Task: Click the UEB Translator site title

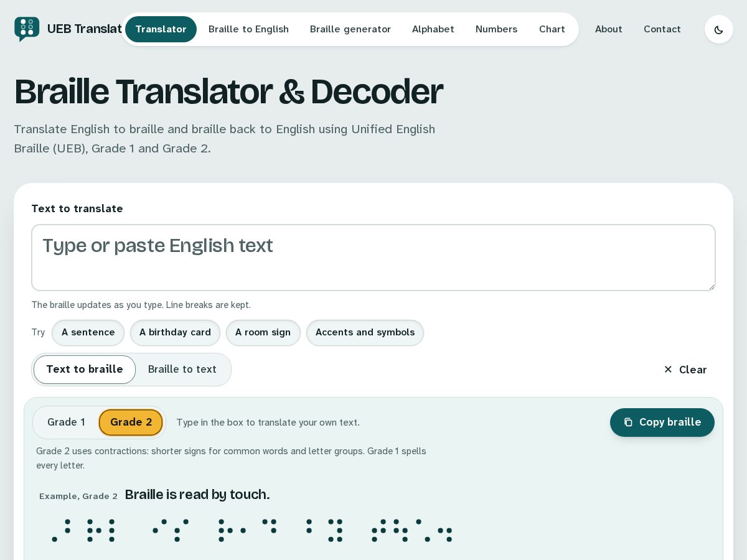Action: coord(85,29)
